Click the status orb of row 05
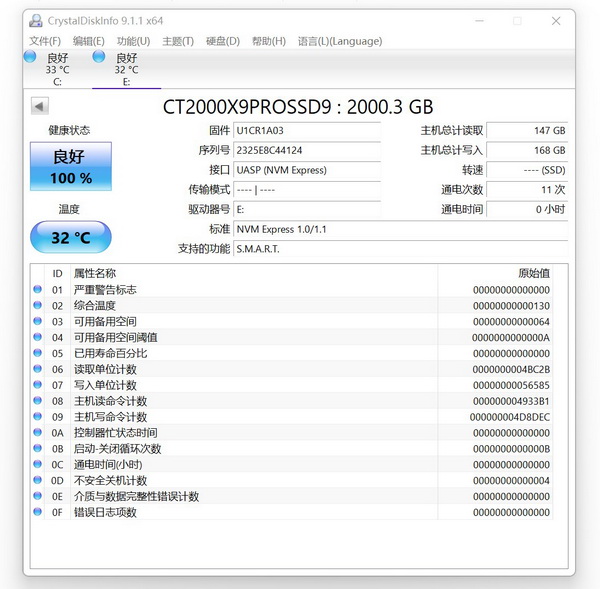The height and width of the screenshot is (589, 600). 38,352
